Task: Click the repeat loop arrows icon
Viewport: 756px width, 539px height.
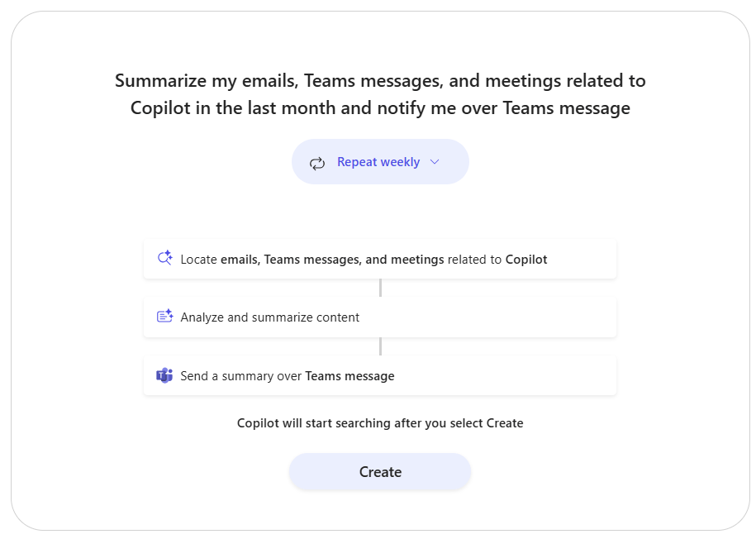Action: (317, 163)
